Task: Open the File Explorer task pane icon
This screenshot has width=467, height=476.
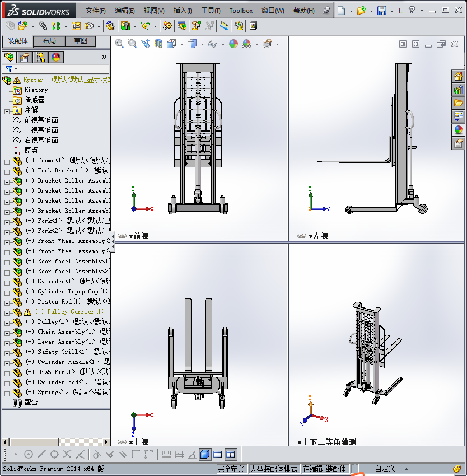Action: (458, 103)
